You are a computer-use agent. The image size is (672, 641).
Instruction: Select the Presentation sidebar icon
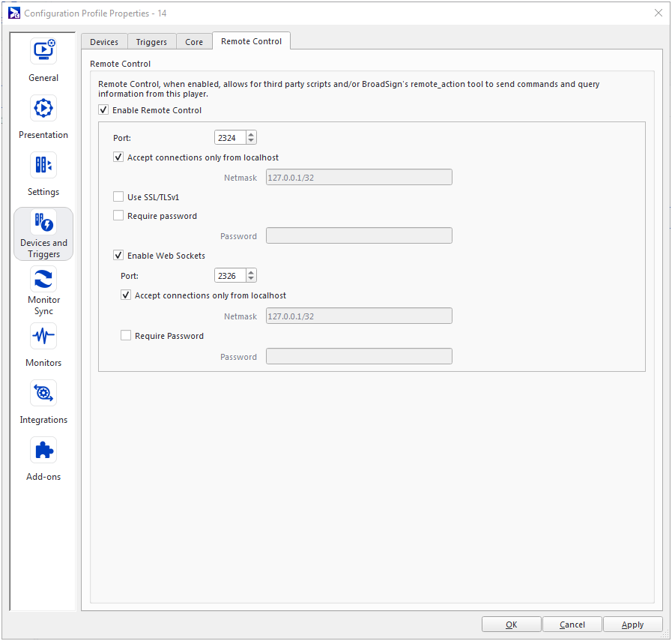click(43, 109)
